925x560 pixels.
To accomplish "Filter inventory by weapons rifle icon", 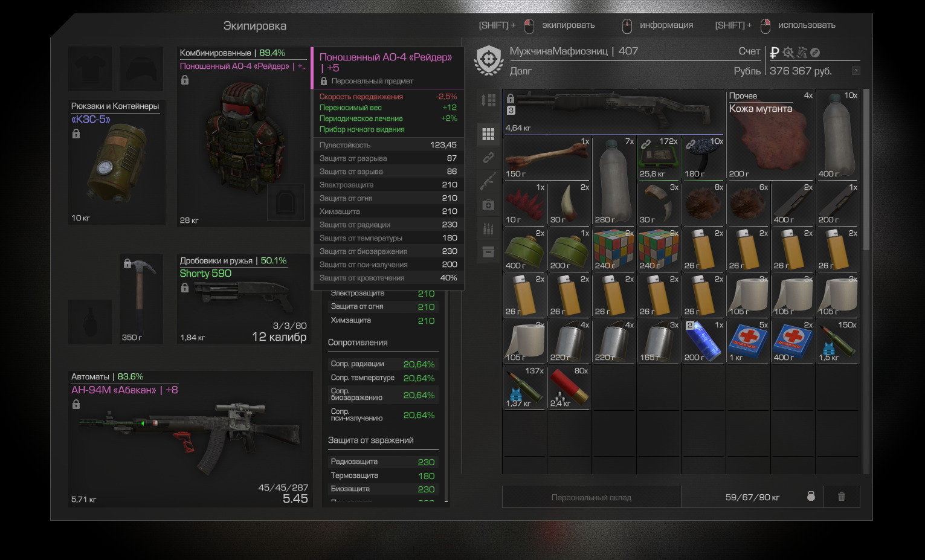I will pos(488,181).
